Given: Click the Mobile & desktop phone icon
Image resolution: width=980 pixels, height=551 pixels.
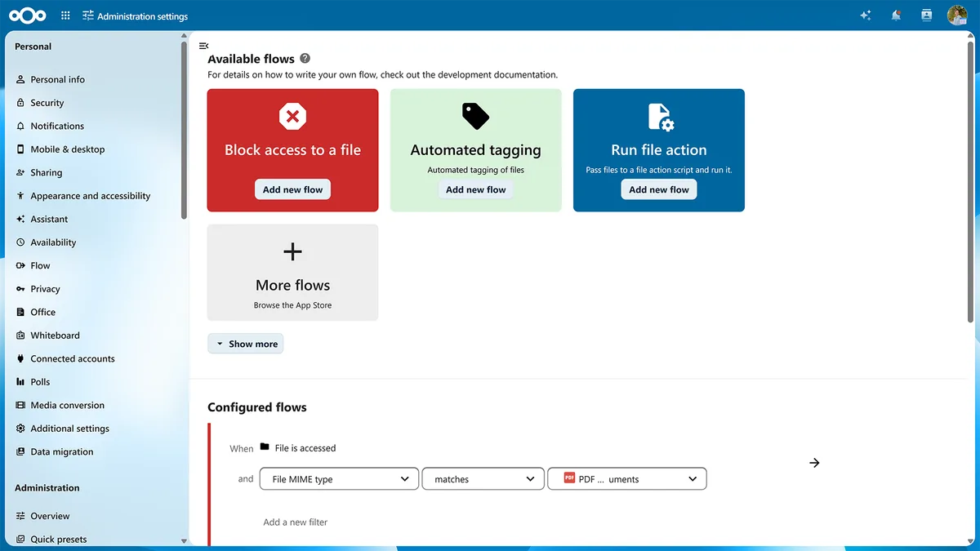Looking at the screenshot, I should tap(20, 149).
